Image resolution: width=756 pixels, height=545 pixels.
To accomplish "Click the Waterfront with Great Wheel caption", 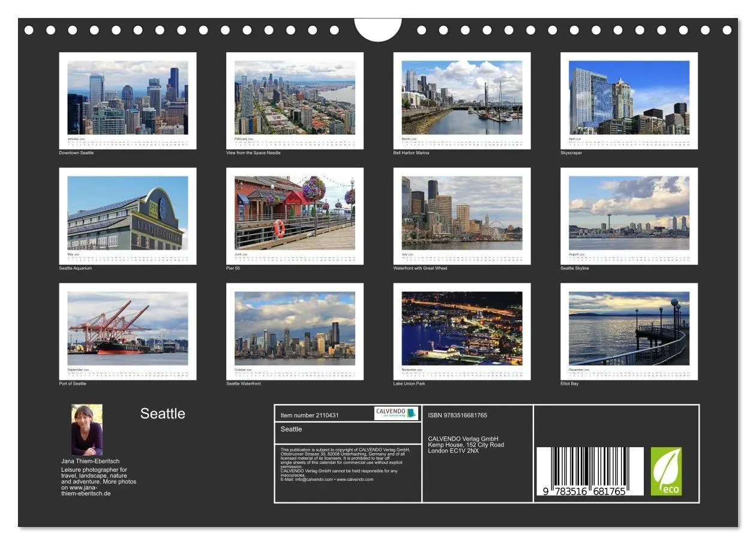I will (x=420, y=268).
